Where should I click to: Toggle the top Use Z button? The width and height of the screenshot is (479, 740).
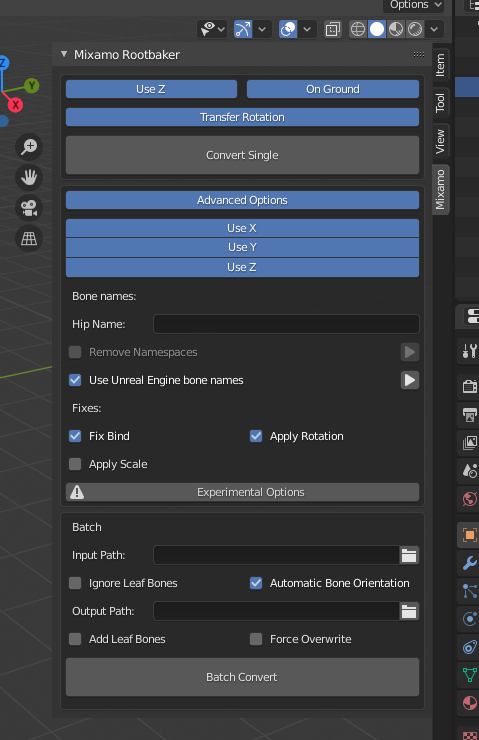(x=151, y=89)
